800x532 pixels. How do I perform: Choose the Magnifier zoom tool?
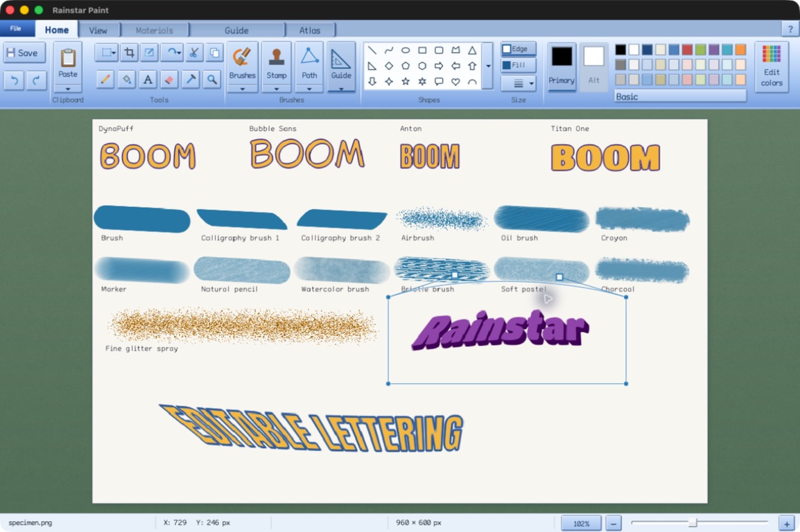[x=211, y=80]
